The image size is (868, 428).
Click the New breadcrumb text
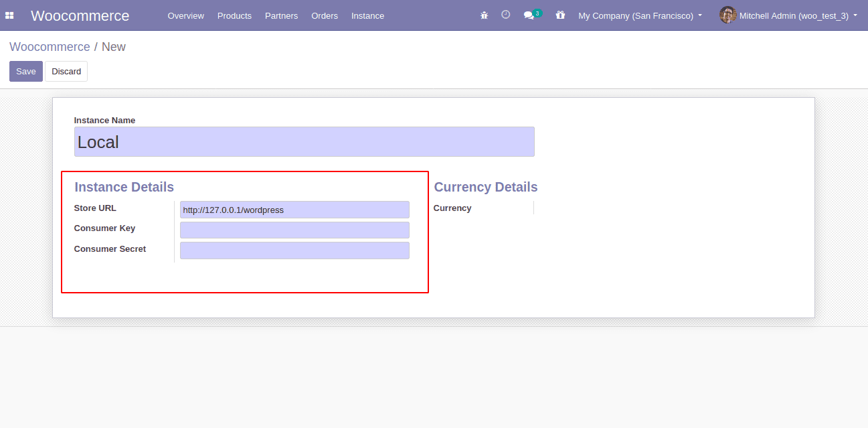[x=114, y=47]
